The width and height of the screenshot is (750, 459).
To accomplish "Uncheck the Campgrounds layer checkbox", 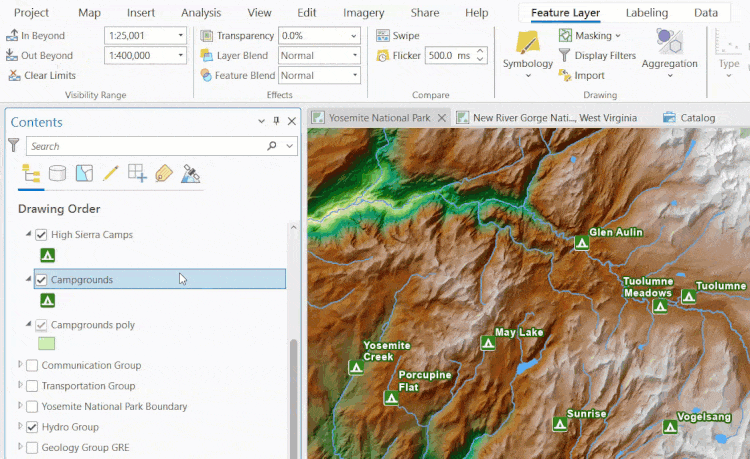I will pos(41,280).
